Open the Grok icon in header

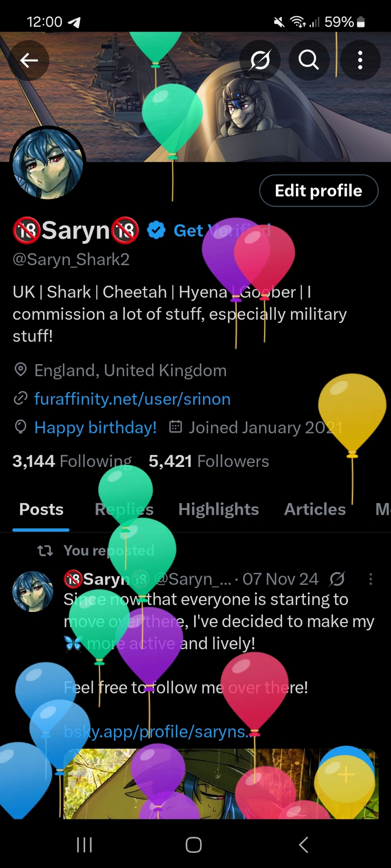[x=260, y=60]
